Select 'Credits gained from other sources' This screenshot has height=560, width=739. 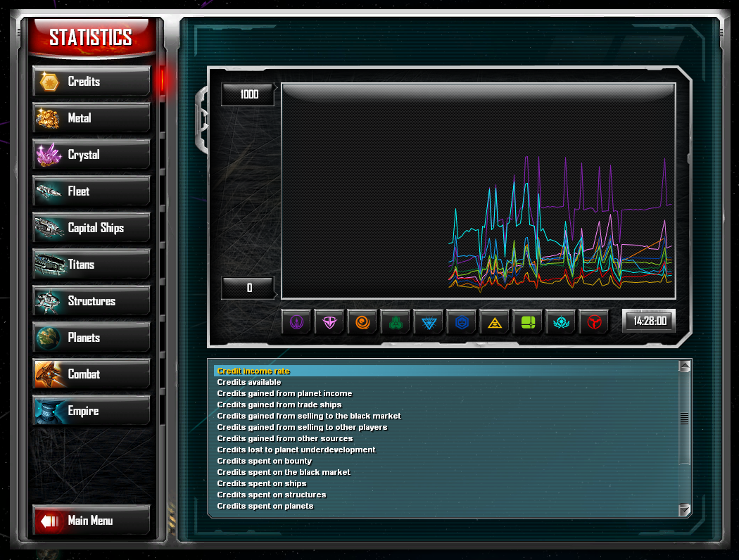pyautogui.click(x=446, y=438)
